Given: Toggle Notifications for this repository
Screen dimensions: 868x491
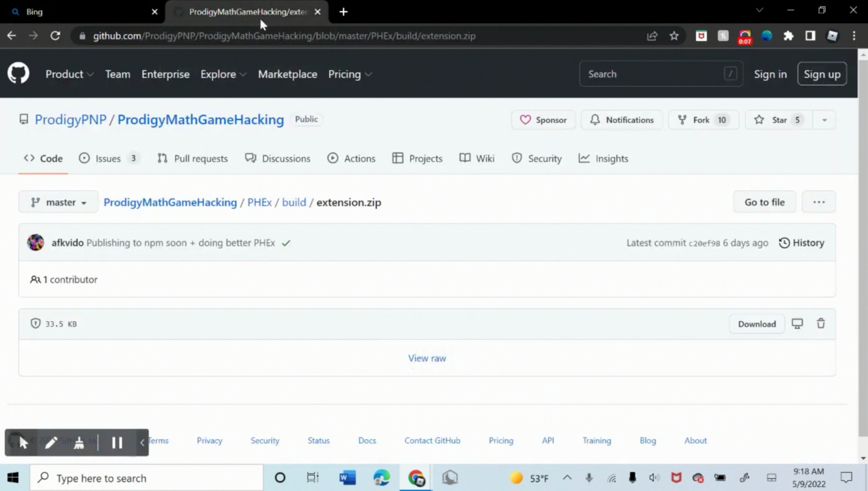Looking at the screenshot, I should click(621, 120).
